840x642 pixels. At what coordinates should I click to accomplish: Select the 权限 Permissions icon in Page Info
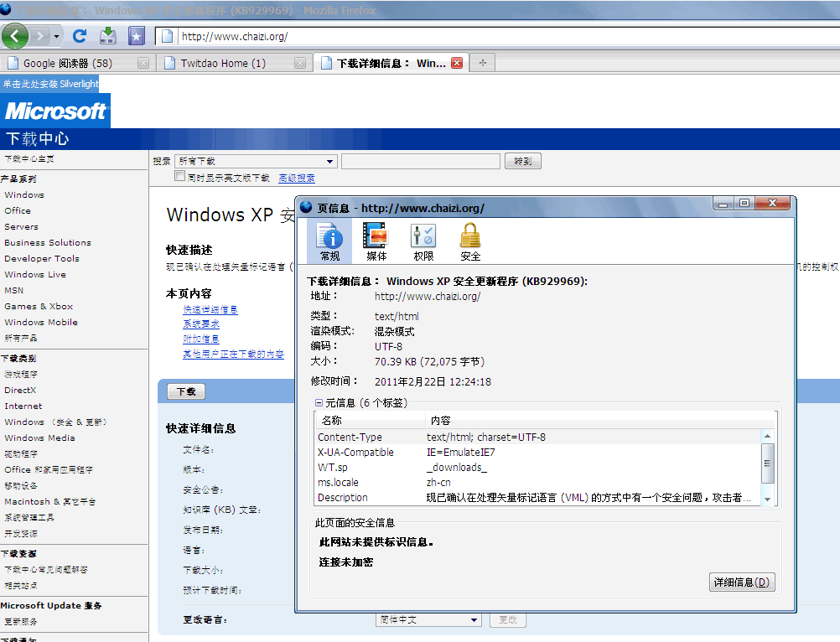point(423,241)
